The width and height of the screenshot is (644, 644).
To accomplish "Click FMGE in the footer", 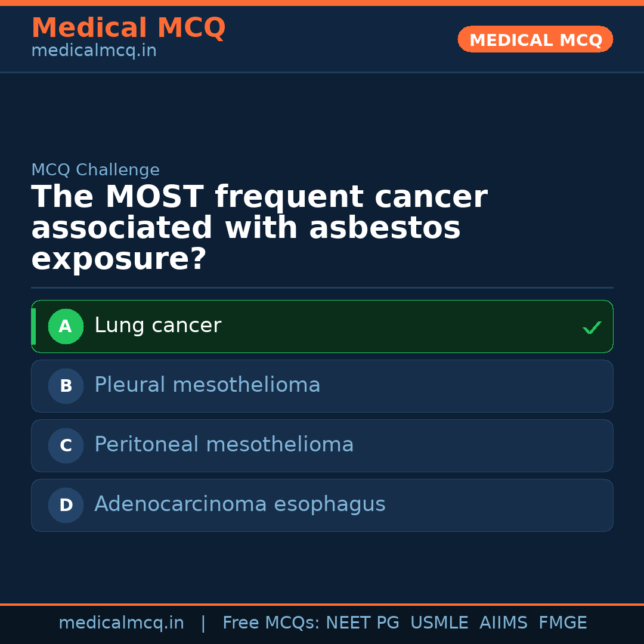I will pos(563,623).
